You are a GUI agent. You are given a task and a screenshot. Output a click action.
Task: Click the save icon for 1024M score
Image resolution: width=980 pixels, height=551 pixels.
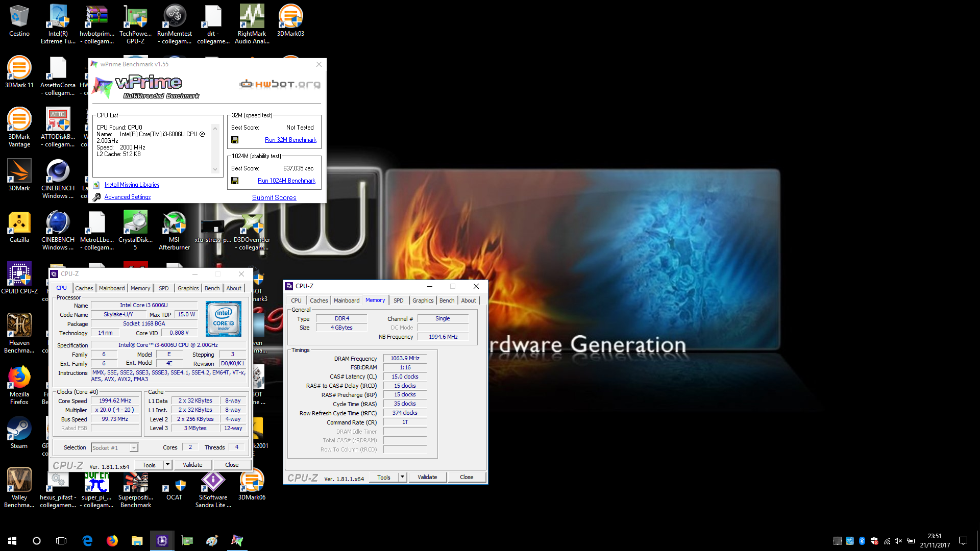[235, 181]
